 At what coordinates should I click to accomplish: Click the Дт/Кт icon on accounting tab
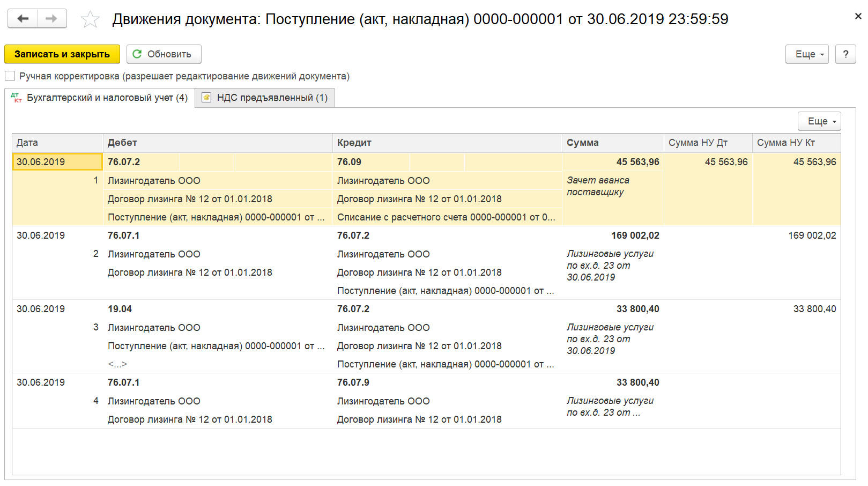pyautogui.click(x=16, y=98)
